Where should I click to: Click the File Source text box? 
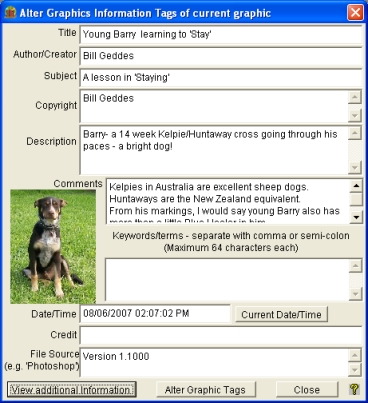coord(214,363)
